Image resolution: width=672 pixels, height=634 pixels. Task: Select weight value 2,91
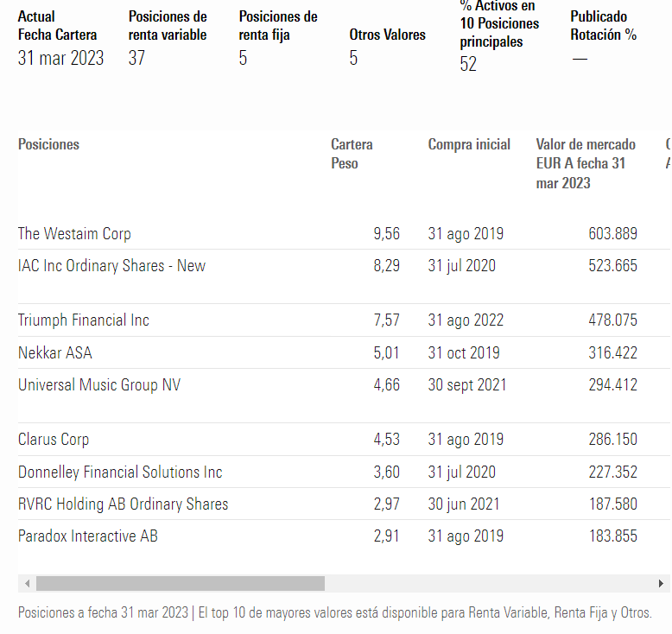point(387,536)
